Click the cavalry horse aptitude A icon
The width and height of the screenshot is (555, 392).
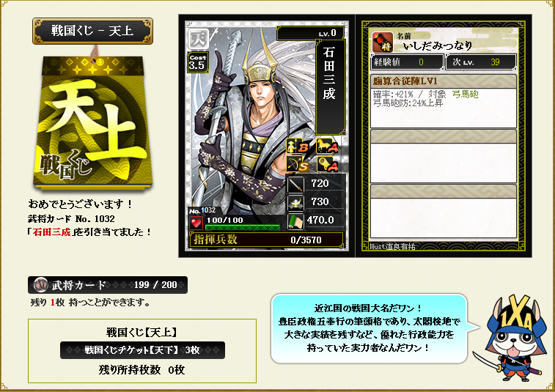coord(327,146)
